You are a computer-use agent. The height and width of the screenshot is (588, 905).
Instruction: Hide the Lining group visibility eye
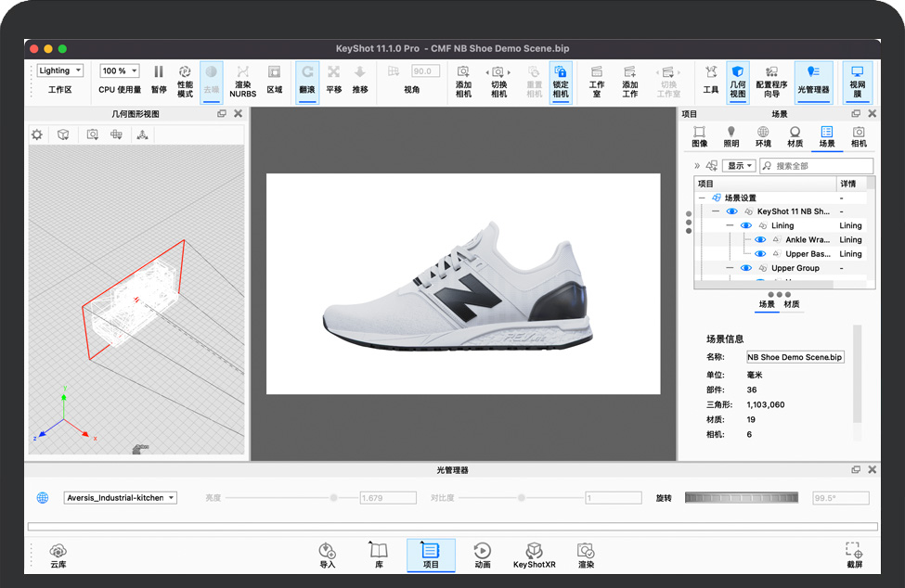click(x=745, y=225)
